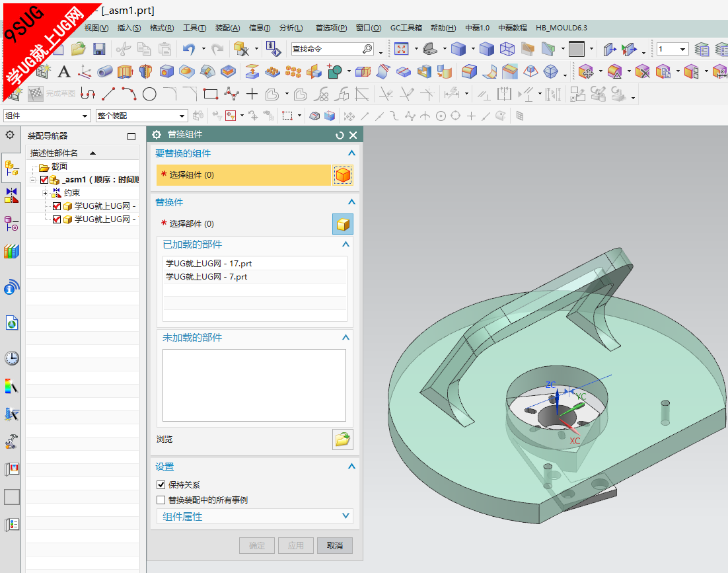728x573 pixels.
Task: Click the Revolve feature icon
Action: (146, 71)
